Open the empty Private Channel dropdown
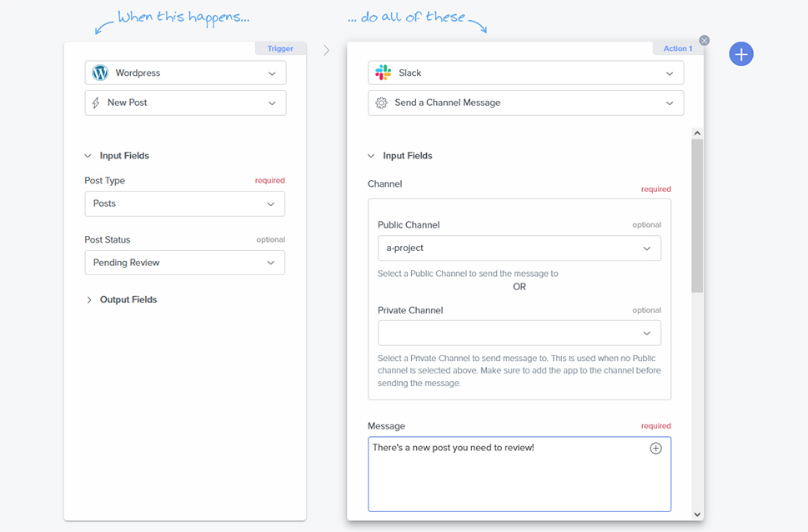808x532 pixels. 519,333
